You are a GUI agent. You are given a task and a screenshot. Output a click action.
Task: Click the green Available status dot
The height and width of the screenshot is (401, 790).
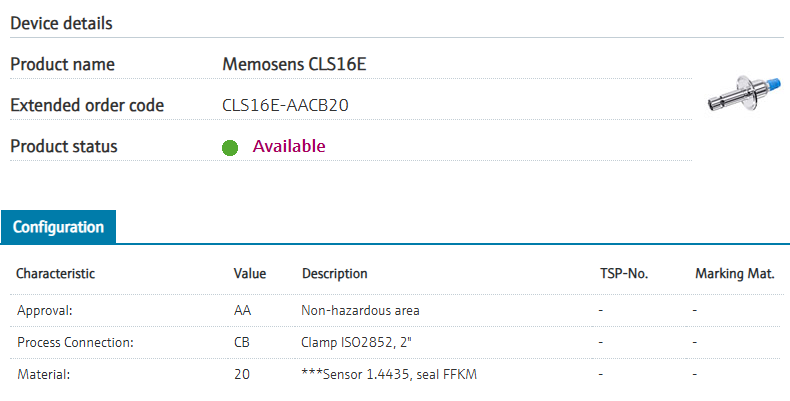[x=229, y=148]
